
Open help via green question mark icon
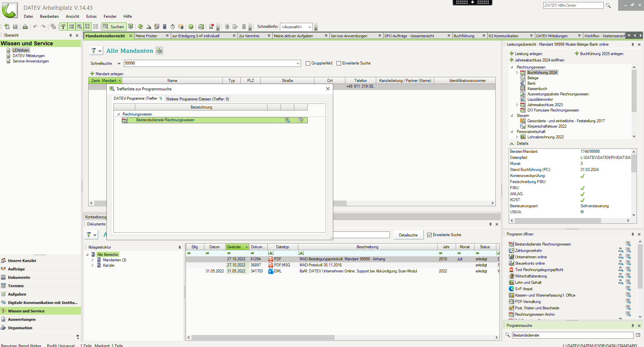(191, 27)
